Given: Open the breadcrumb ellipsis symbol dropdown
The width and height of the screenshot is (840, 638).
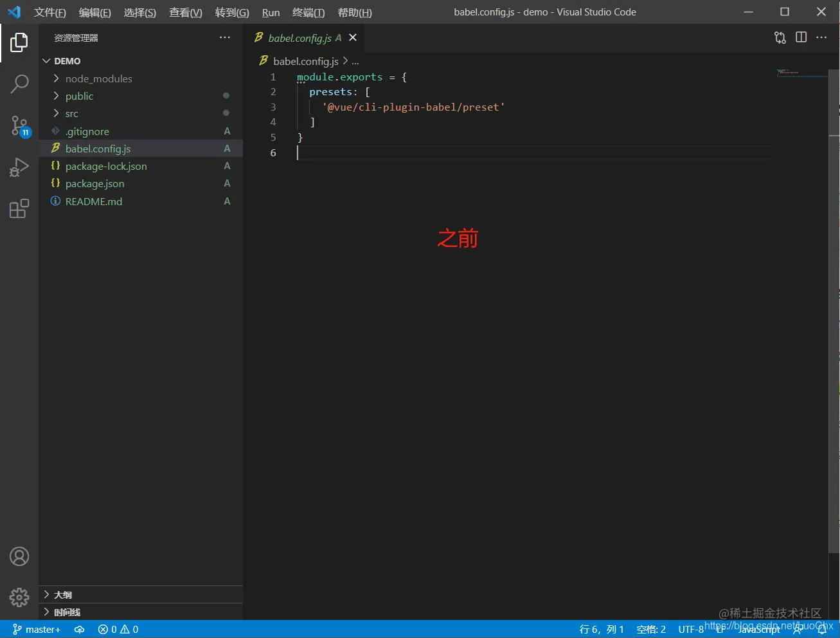Looking at the screenshot, I should (x=355, y=61).
